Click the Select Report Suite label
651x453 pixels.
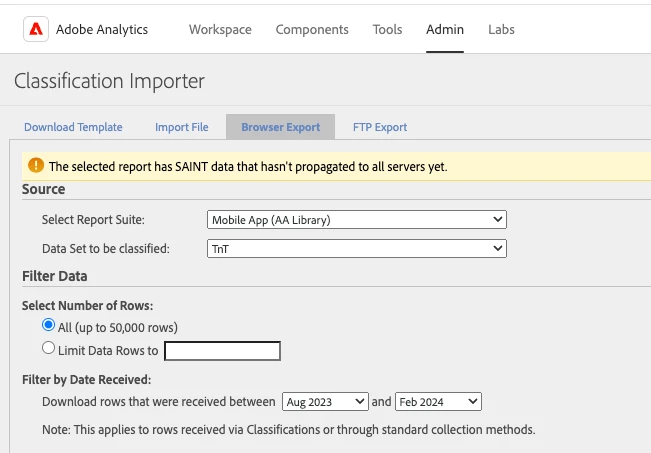click(x=93, y=220)
